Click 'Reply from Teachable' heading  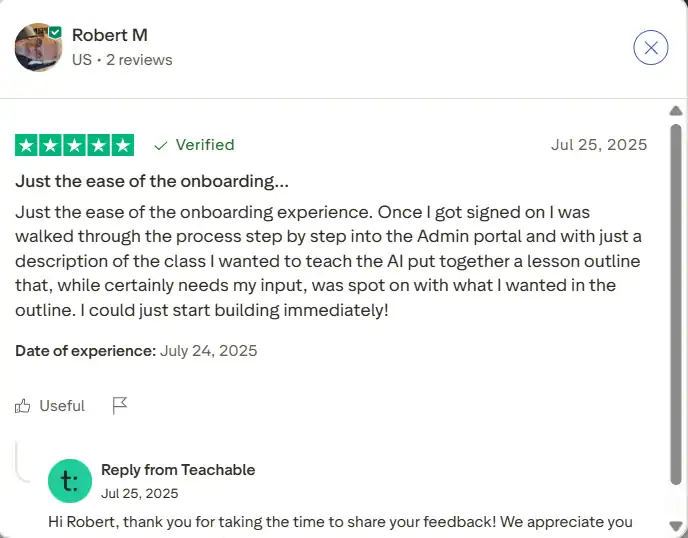(x=178, y=470)
